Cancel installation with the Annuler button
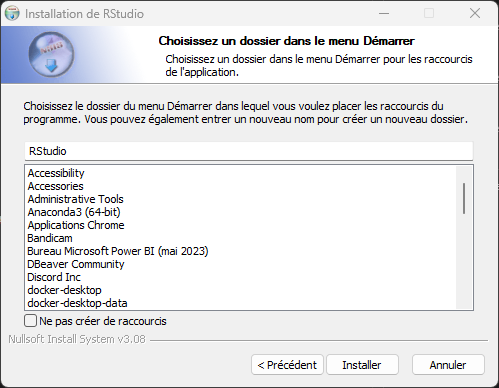 [448, 365]
